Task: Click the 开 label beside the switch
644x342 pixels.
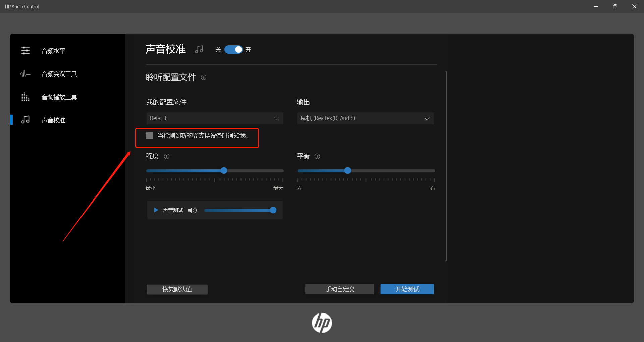Action: point(248,50)
